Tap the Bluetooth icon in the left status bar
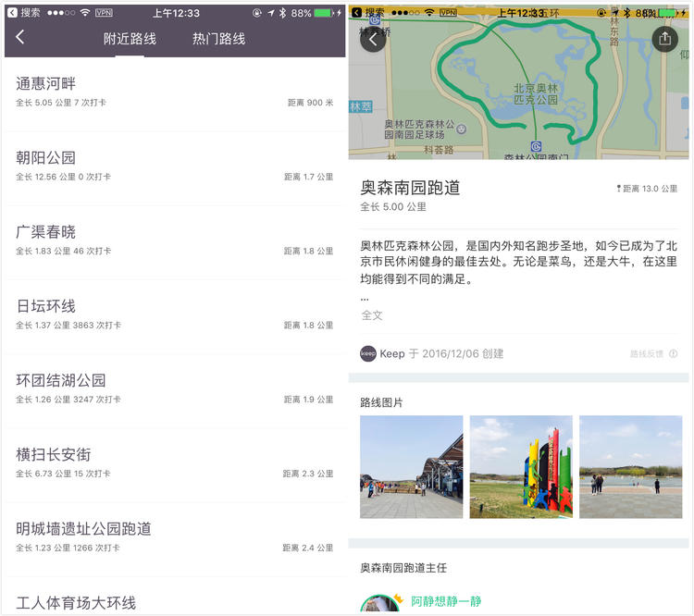694x616 pixels. [282, 13]
